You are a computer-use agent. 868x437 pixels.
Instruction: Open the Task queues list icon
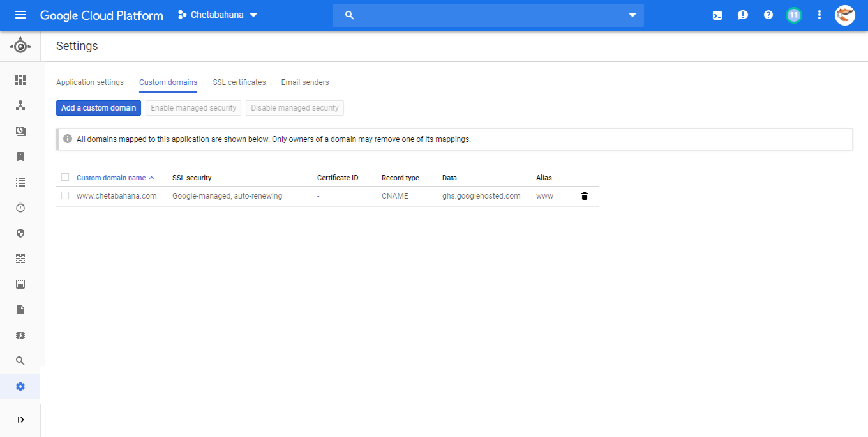click(x=20, y=182)
